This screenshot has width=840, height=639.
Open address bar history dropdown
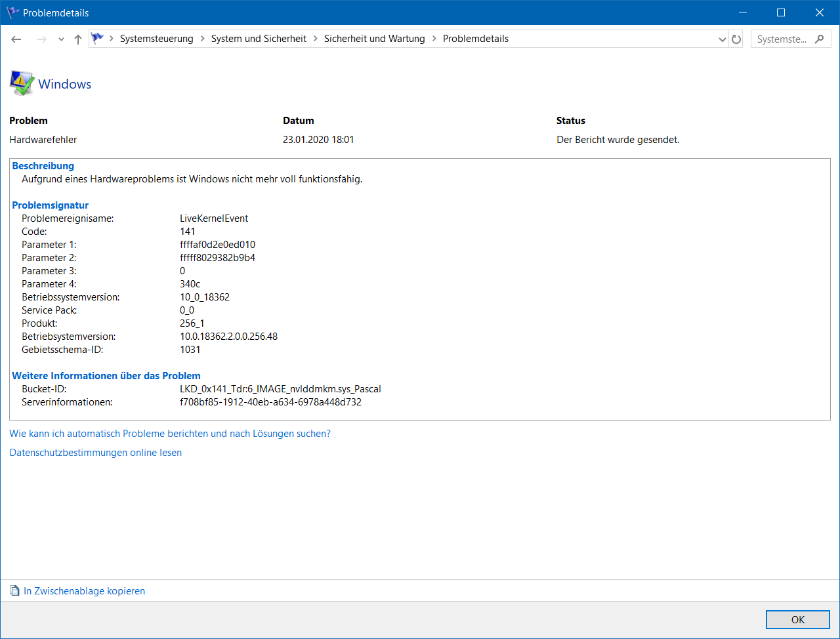pos(723,39)
